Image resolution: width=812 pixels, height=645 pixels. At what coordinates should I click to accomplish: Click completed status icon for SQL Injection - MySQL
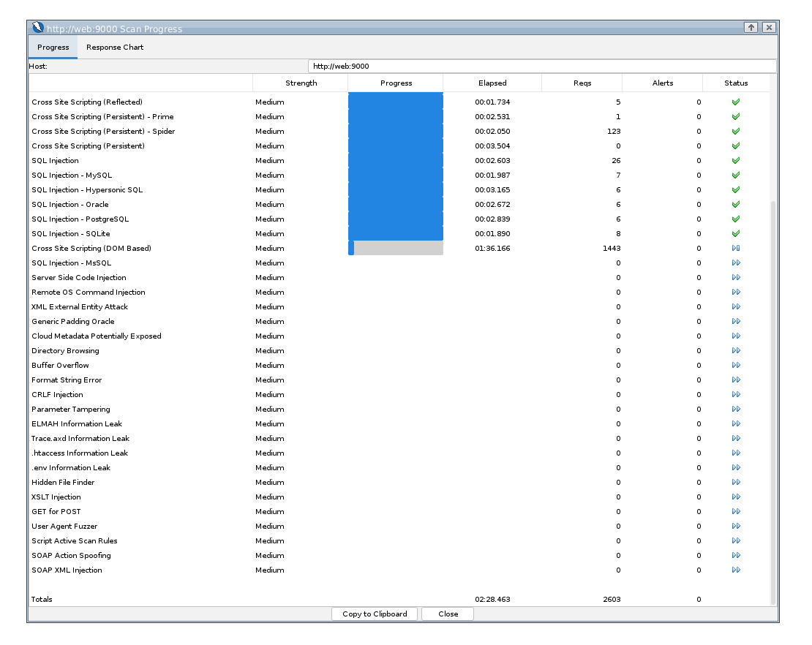(x=737, y=176)
